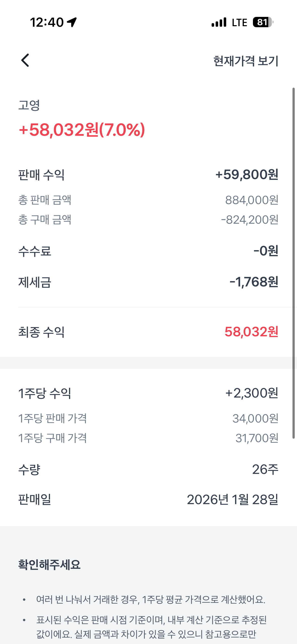Tap the LTE network indicator
The height and width of the screenshot is (644, 297).
coord(239,22)
